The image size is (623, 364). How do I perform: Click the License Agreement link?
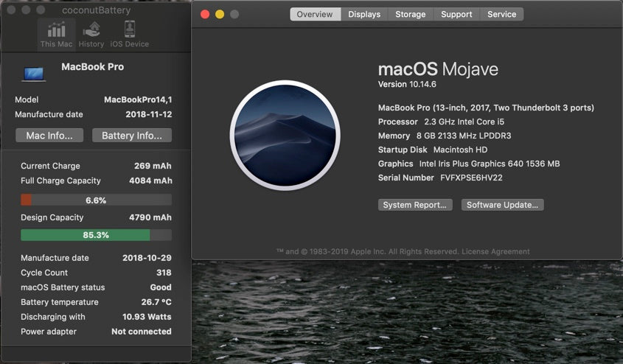tap(501, 251)
